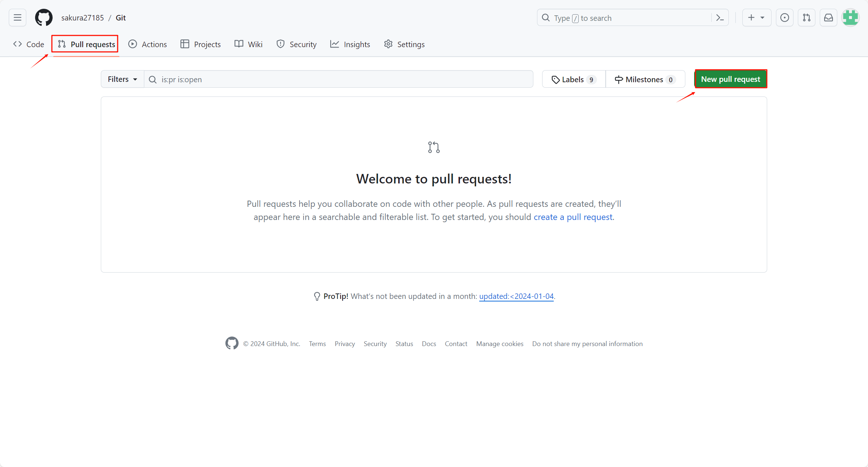The image size is (868, 467).
Task: Switch to the Code tab
Action: point(28,44)
